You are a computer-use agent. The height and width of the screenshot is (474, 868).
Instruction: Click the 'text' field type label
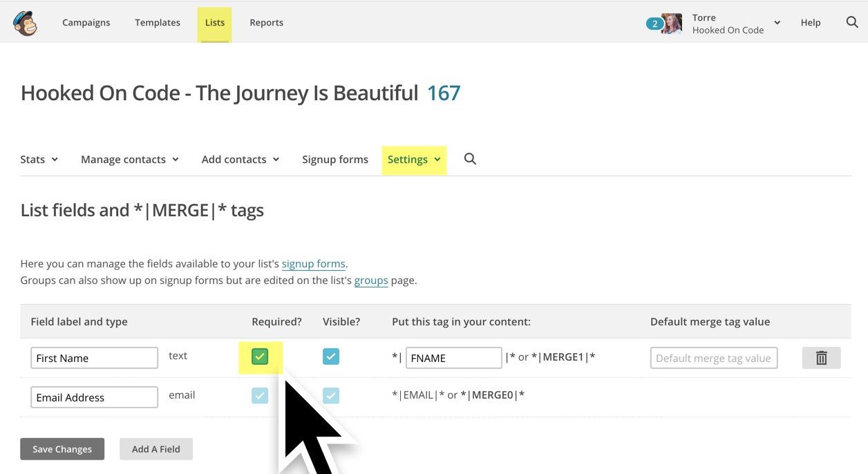178,356
